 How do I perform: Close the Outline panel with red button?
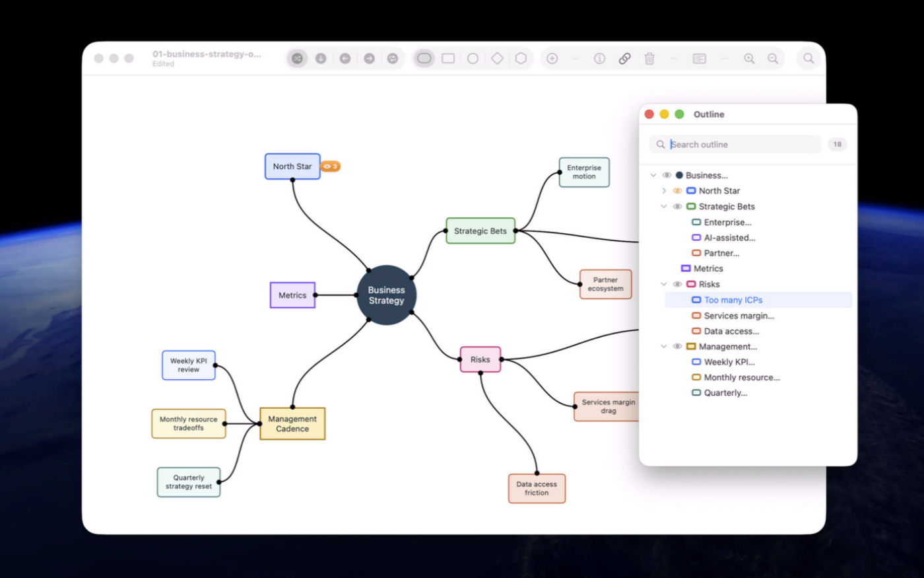tap(649, 114)
